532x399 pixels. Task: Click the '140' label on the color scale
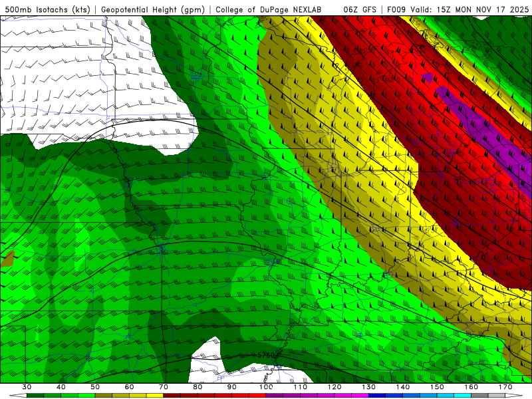pyautogui.click(x=403, y=387)
